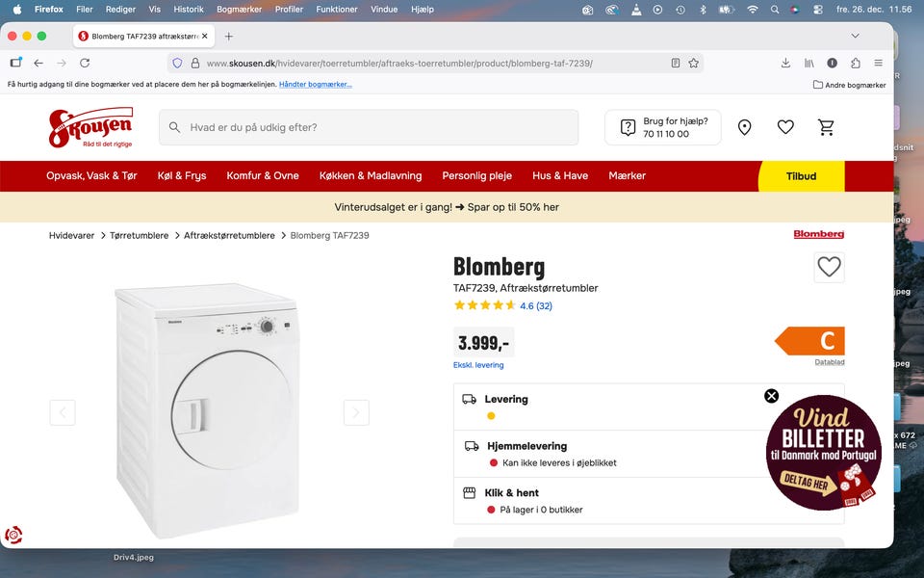The height and width of the screenshot is (578, 924).
Task: Open macOS Control Center icon
Action: 818,10
